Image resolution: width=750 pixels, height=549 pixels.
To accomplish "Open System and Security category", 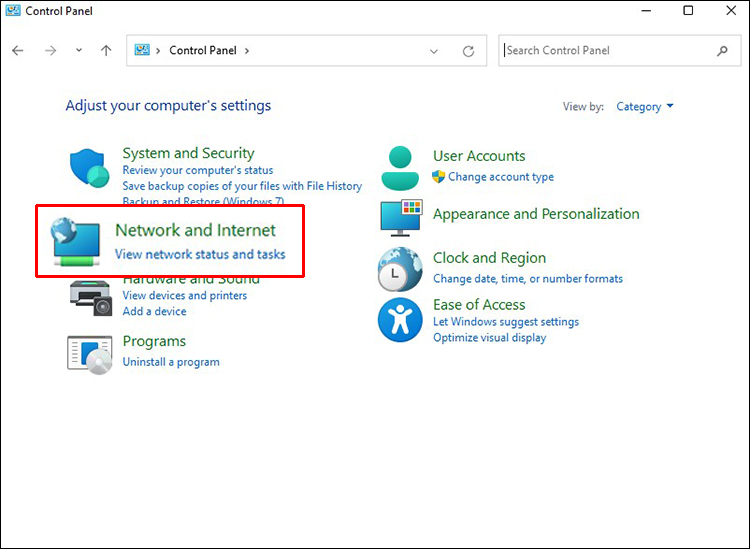I will [x=188, y=153].
